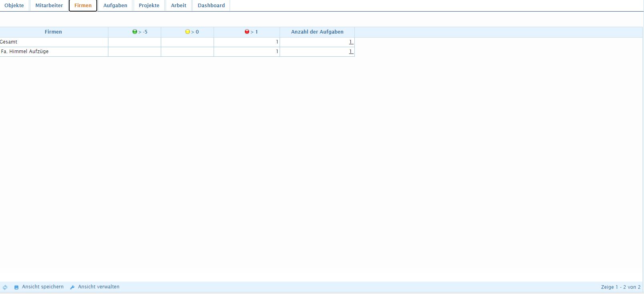Switch to the Arbeit tab

178,6
